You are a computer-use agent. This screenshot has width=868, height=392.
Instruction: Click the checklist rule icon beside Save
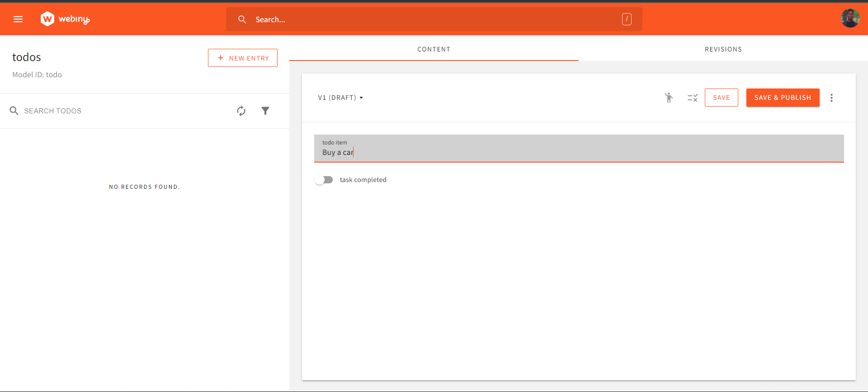click(x=692, y=98)
